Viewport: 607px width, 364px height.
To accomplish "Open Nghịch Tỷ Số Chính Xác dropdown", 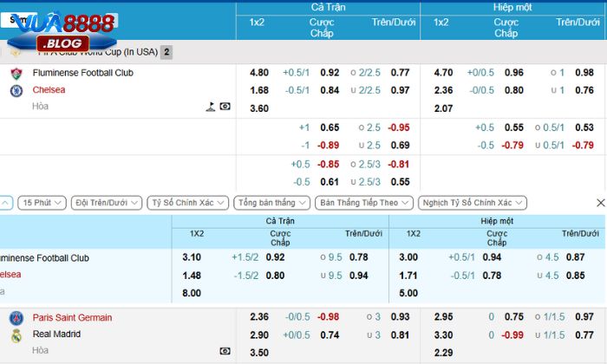I will pos(472,203).
